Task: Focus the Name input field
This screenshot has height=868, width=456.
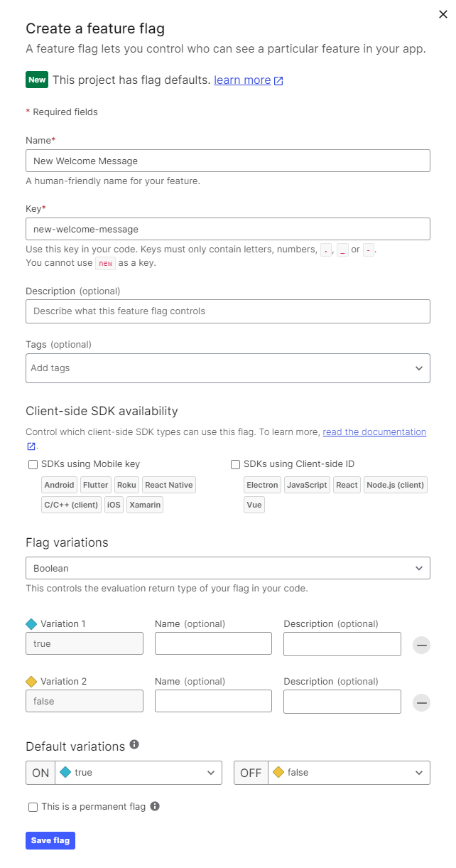Action: tap(228, 161)
